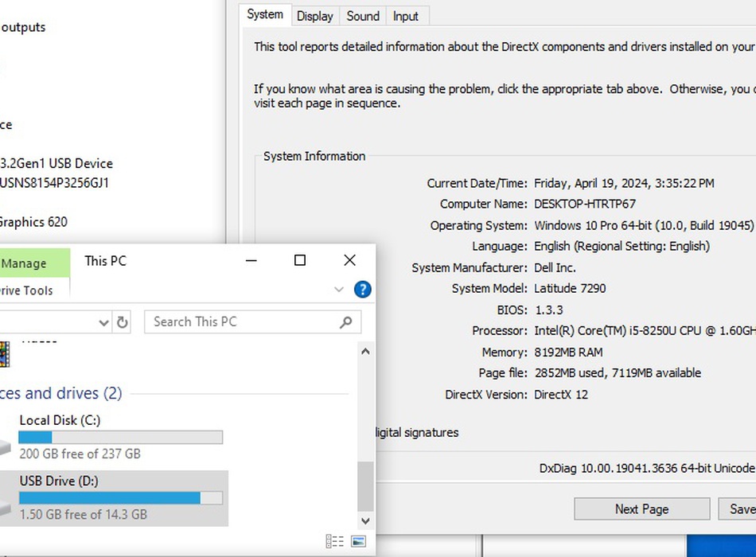The width and height of the screenshot is (756, 557).
Task: Select the Input tab
Action: pos(405,16)
